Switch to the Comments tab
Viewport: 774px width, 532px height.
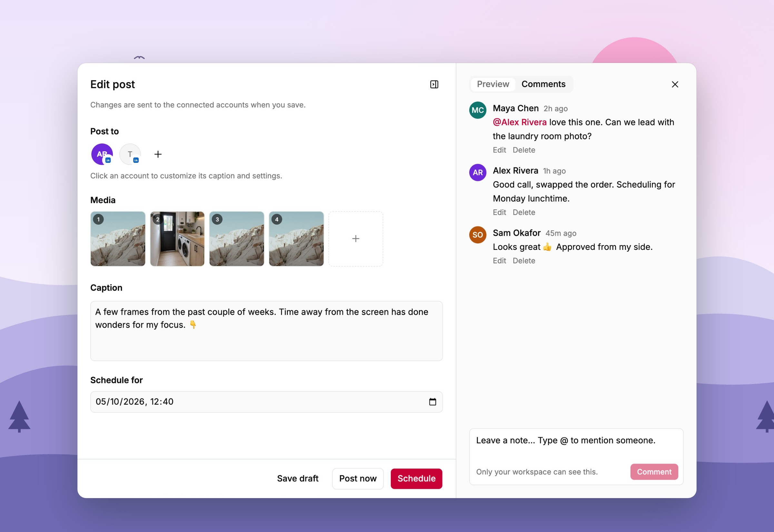pyautogui.click(x=543, y=84)
